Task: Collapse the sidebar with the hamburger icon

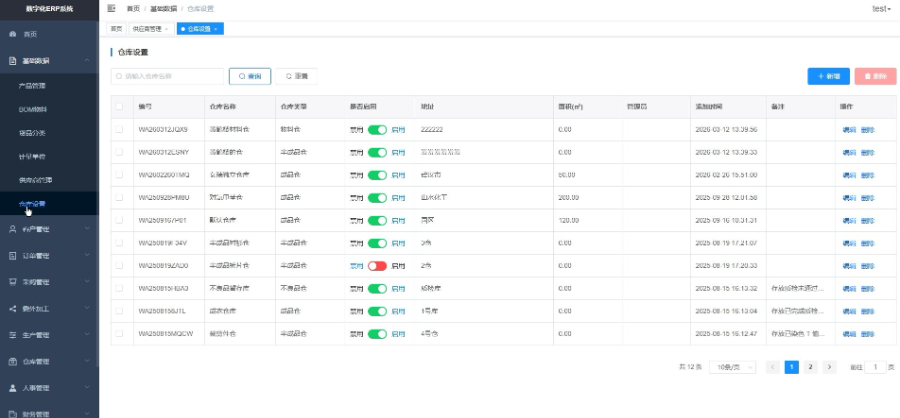Action: click(111, 9)
